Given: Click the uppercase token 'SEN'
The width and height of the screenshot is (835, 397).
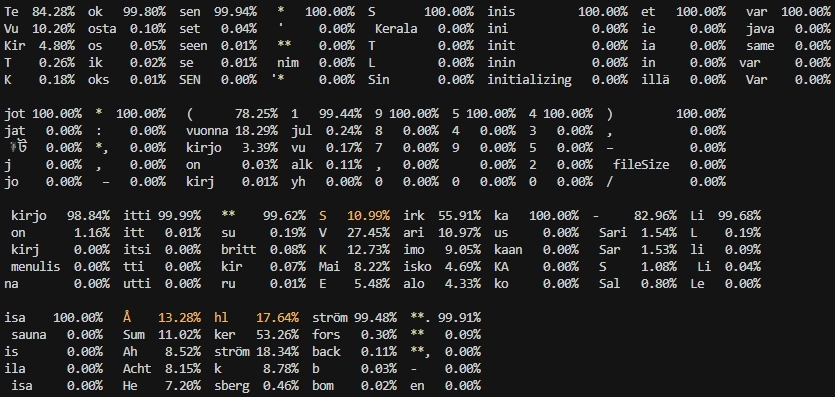Looking at the screenshot, I should [x=190, y=79].
